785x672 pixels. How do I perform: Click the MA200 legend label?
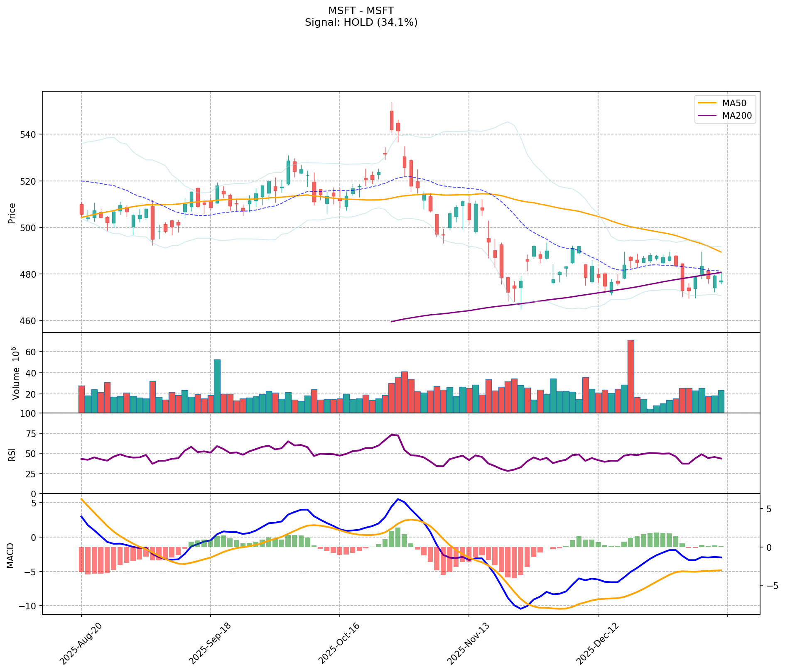(x=737, y=116)
